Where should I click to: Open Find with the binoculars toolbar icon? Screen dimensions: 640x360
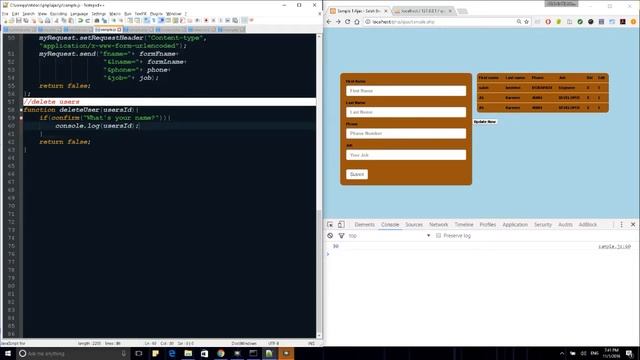pyautogui.click(x=97, y=20)
